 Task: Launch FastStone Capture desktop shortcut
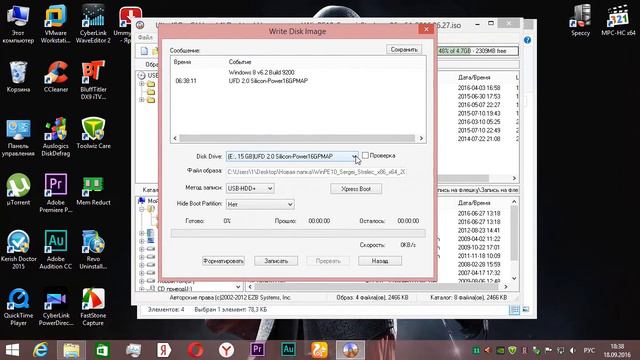point(93,307)
